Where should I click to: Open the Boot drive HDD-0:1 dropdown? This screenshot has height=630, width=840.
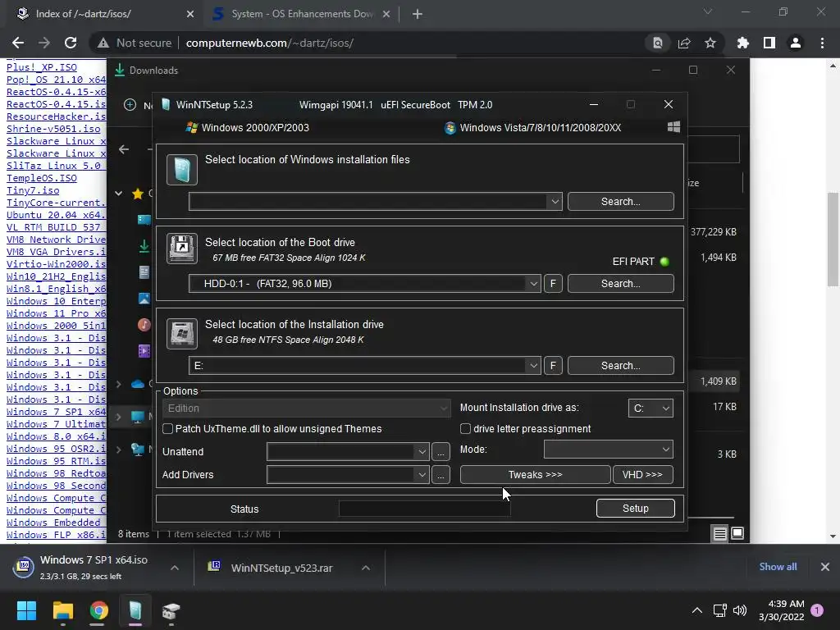pos(533,283)
